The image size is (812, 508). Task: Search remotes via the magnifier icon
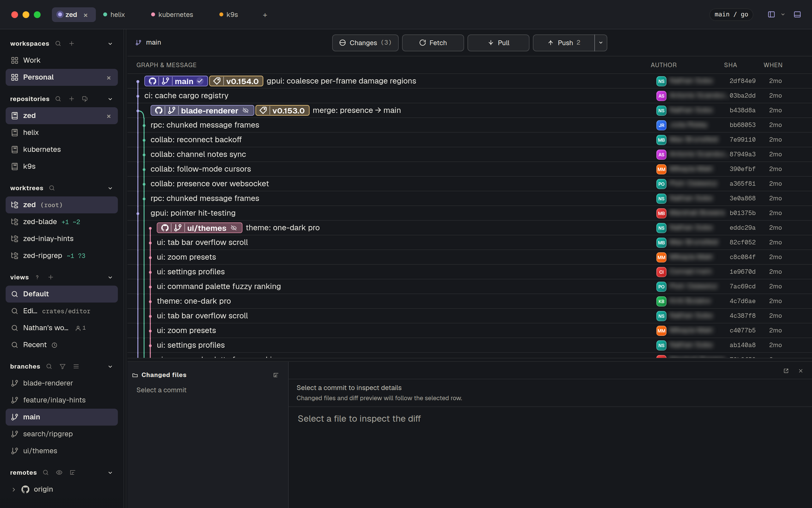tap(46, 472)
